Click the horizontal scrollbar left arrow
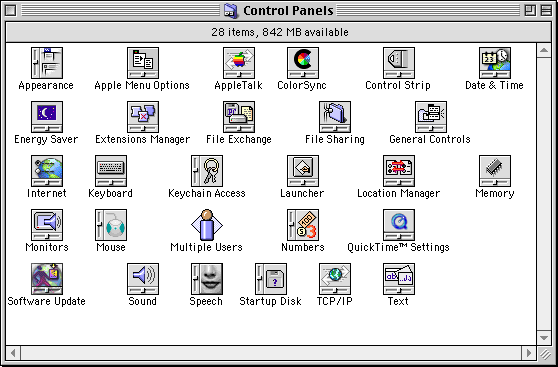 point(13,353)
